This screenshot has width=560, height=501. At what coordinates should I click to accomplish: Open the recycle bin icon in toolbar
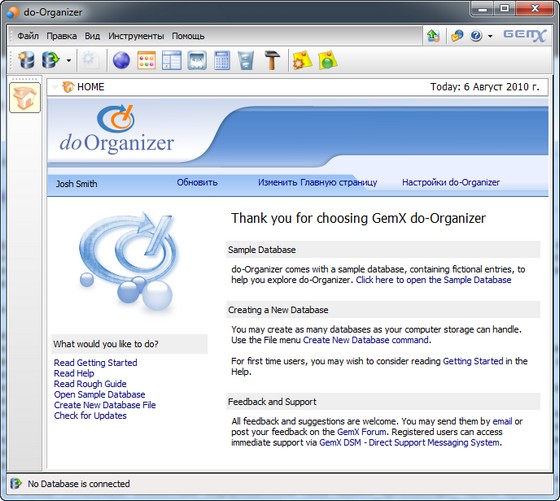tap(246, 60)
